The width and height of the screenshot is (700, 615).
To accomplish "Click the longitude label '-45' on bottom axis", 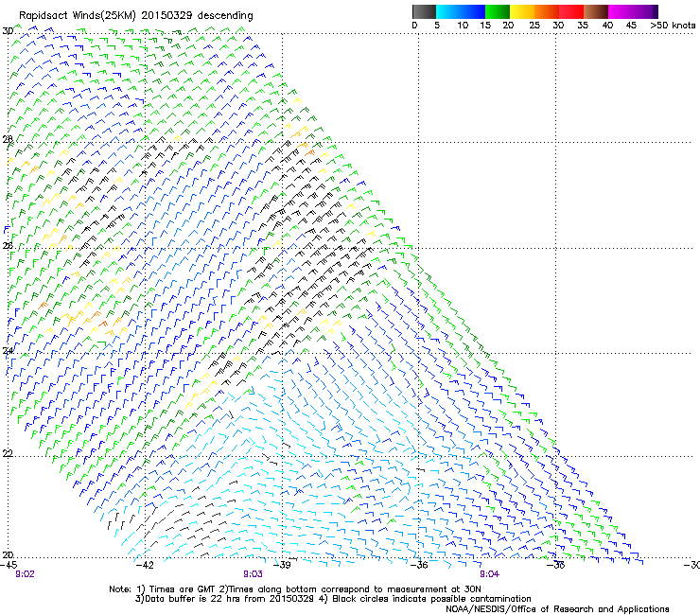I will click(9, 565).
